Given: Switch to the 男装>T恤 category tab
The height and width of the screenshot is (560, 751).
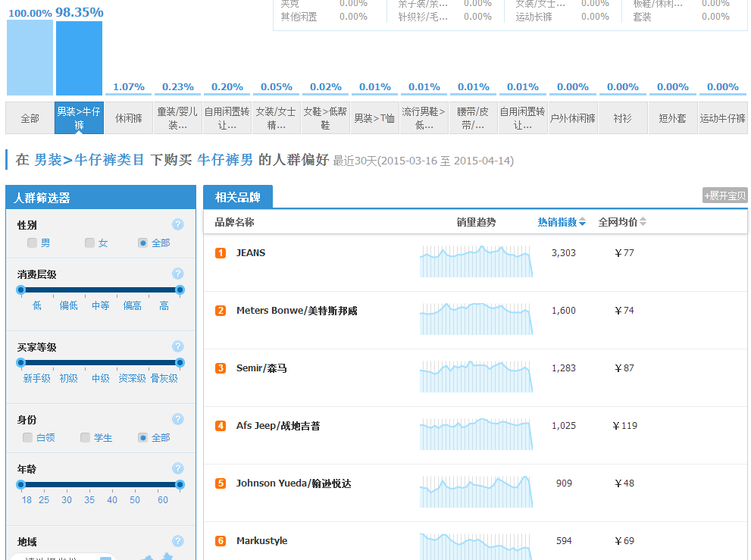Looking at the screenshot, I should coord(374,118).
